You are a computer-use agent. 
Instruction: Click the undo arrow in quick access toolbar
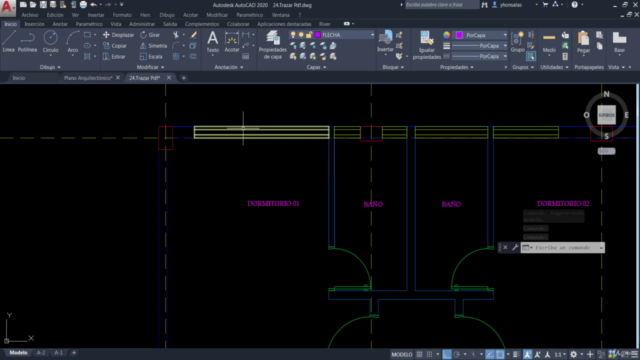coord(93,4)
